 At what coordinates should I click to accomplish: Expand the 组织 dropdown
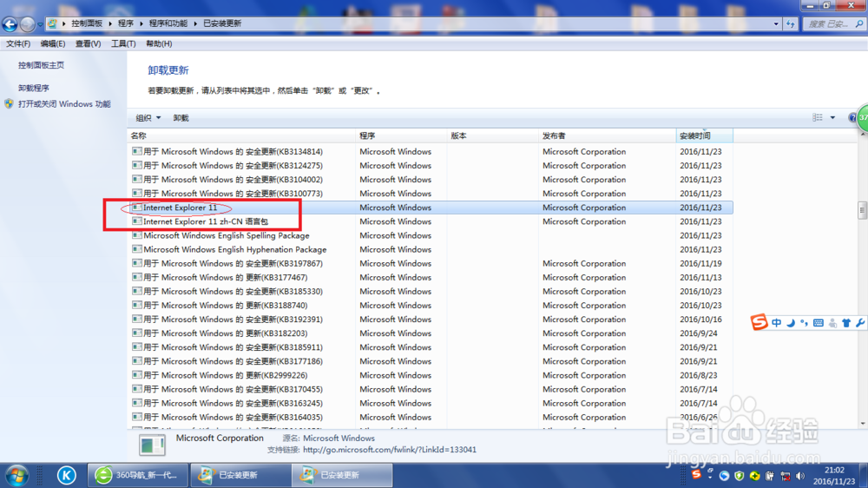148,118
